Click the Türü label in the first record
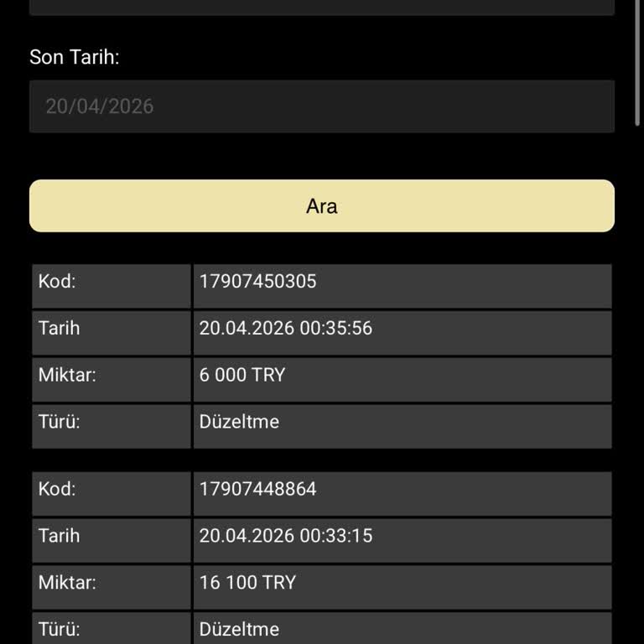Viewport: 644px width, 644px height. (60, 422)
